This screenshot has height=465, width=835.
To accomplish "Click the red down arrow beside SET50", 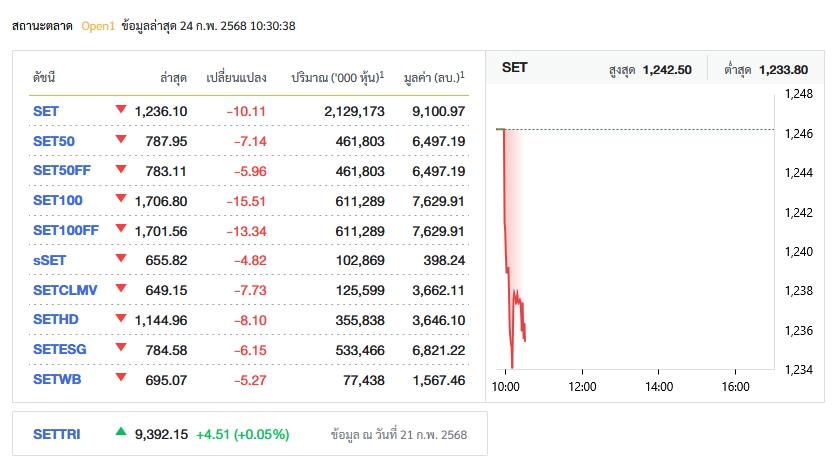I will coord(121,139).
